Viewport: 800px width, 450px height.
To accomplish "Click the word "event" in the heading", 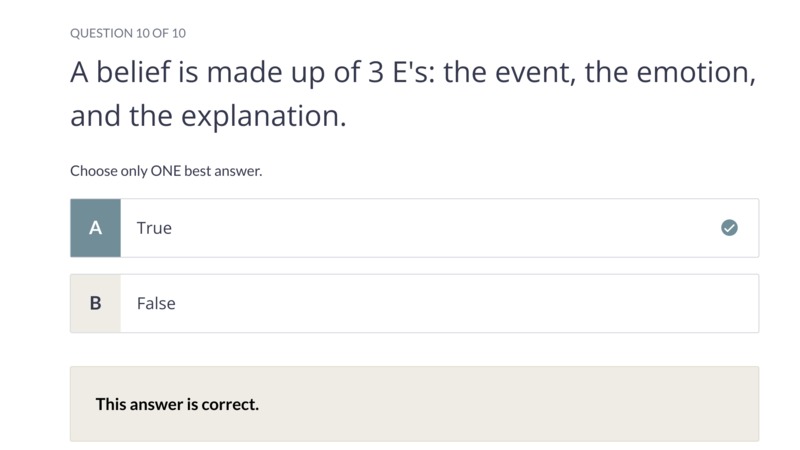I will (531, 71).
